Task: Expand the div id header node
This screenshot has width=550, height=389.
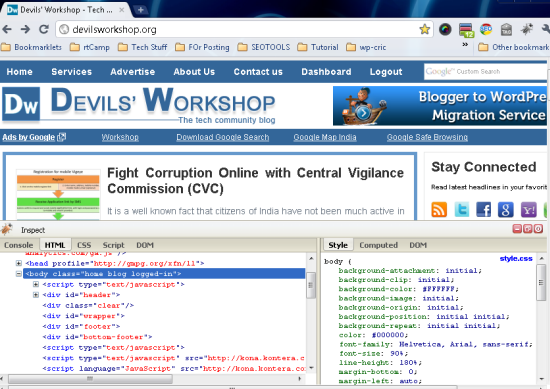Action: tap(36, 295)
